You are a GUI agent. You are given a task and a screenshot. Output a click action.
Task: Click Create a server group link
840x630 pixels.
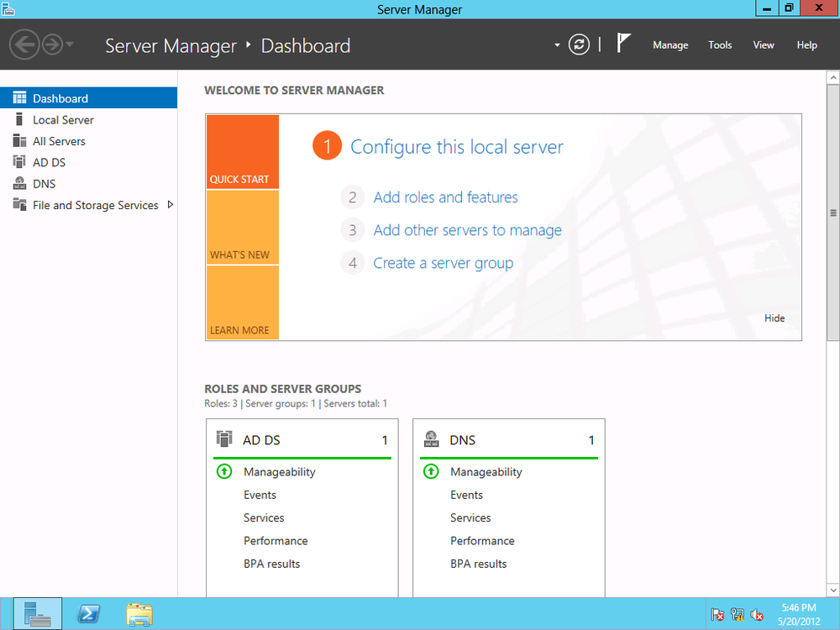pos(443,263)
